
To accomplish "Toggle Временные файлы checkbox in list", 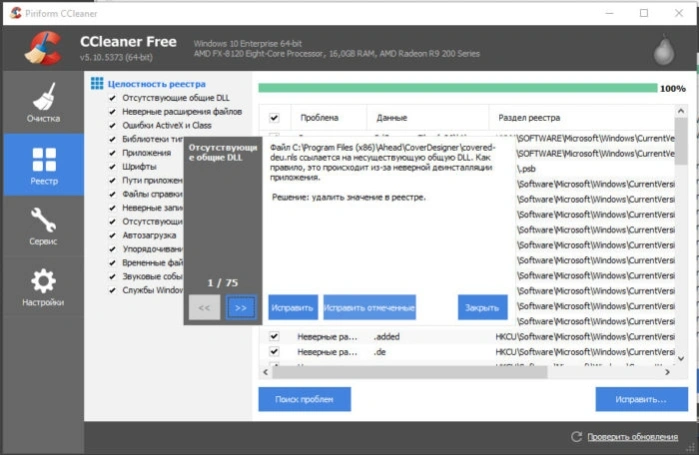I will click(112, 263).
